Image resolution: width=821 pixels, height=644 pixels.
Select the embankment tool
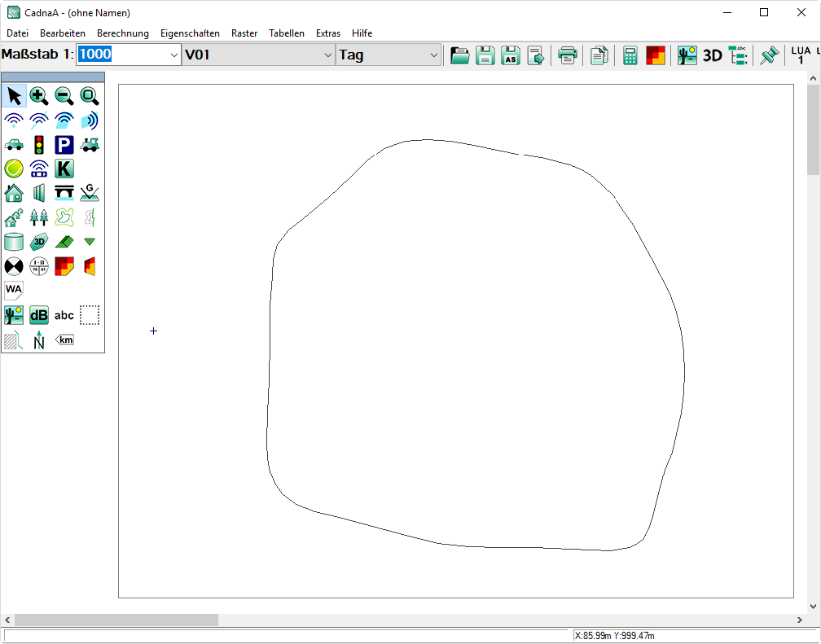[64, 242]
